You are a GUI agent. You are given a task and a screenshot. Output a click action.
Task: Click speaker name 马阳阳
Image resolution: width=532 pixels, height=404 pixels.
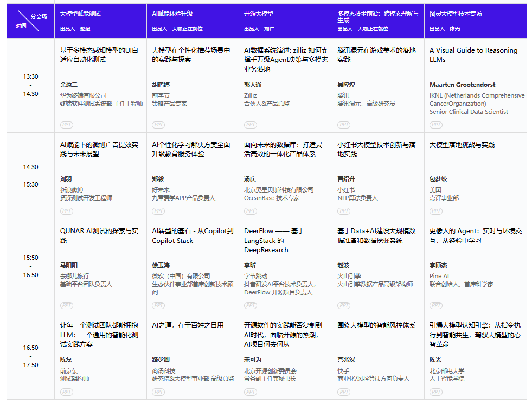(69, 265)
